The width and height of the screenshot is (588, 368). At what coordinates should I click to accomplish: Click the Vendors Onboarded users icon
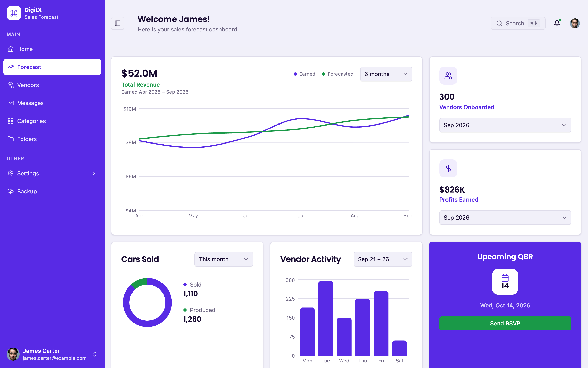(448, 76)
